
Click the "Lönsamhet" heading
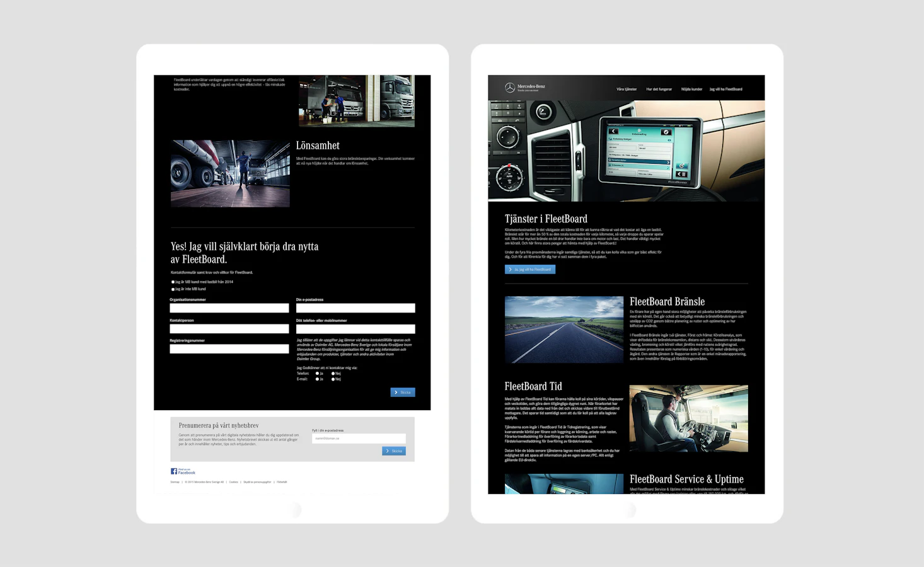coord(318,146)
